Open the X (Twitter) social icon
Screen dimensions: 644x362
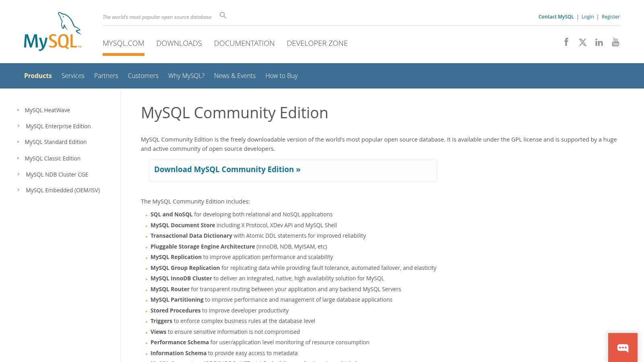click(582, 42)
